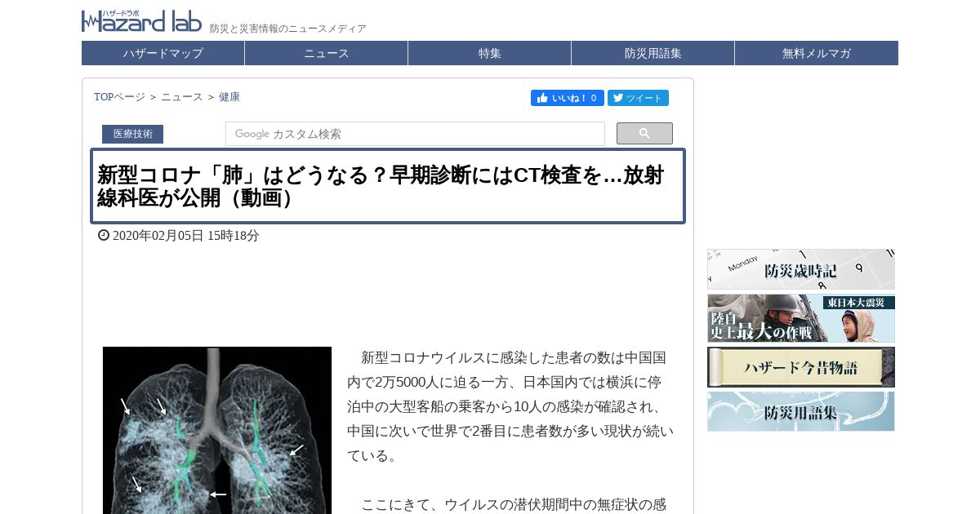Open the 防災用語集 sidebar banner
This screenshot has height=514, width=980.
(801, 411)
